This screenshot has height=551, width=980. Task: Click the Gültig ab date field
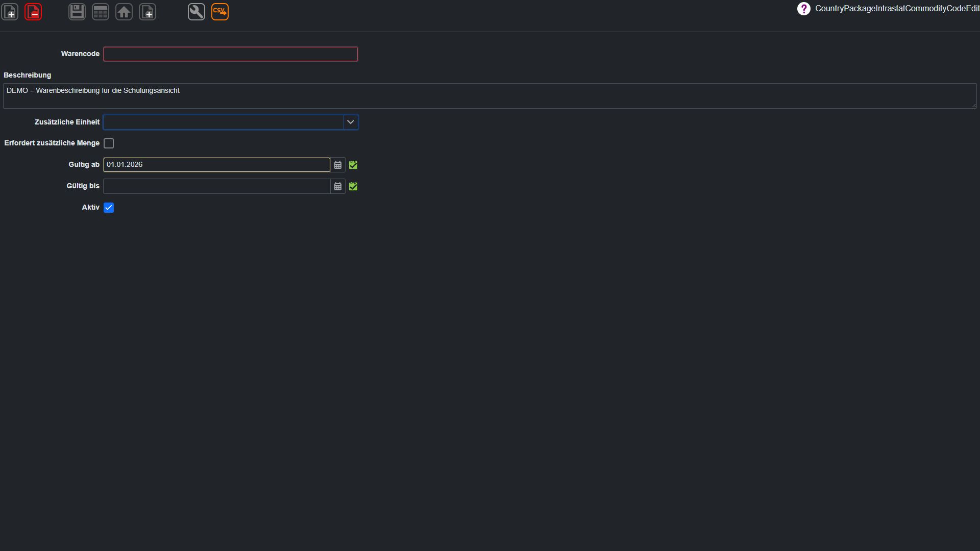tap(217, 165)
